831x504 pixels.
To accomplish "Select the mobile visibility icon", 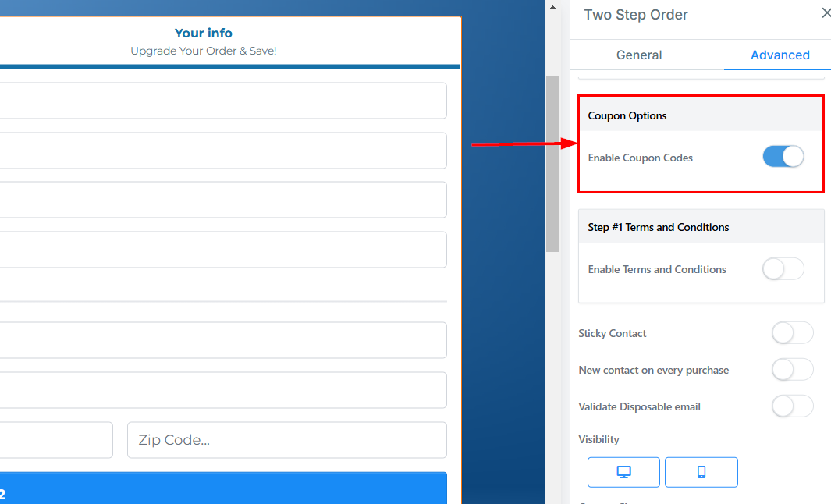I will point(701,472).
